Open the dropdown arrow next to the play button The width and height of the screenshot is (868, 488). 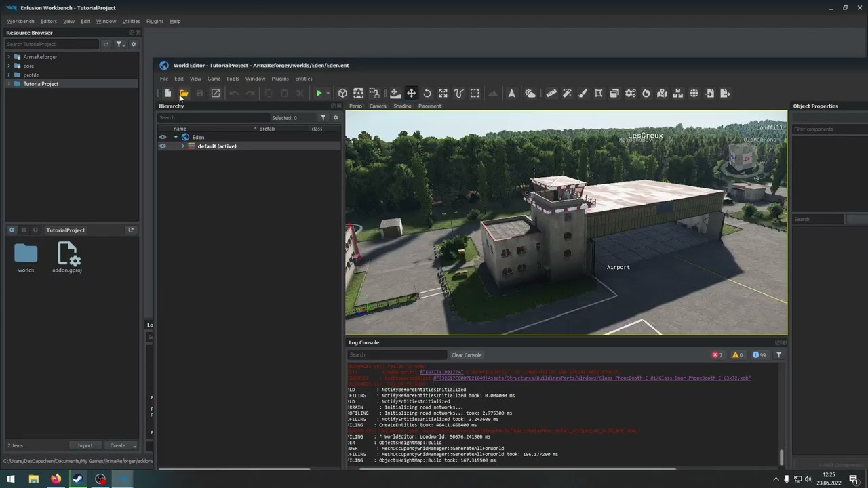[x=328, y=94]
